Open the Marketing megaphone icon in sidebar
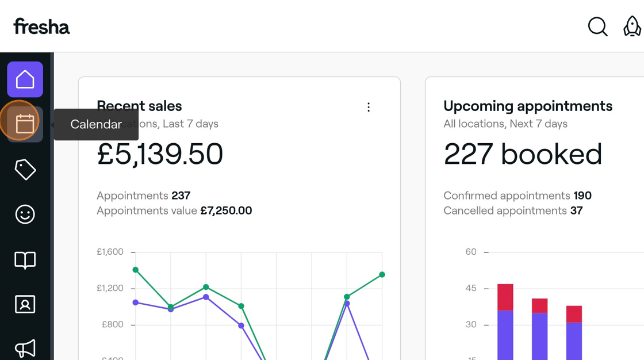The image size is (644, 360). pos(25,349)
